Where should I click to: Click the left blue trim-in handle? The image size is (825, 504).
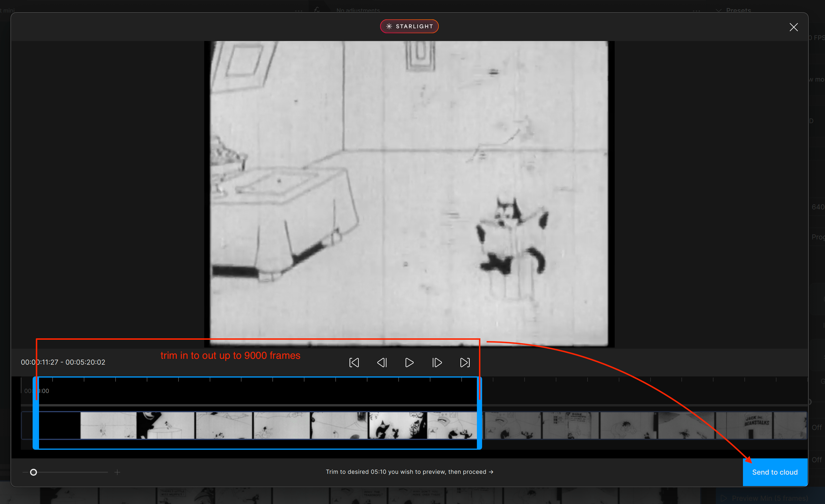(x=36, y=425)
